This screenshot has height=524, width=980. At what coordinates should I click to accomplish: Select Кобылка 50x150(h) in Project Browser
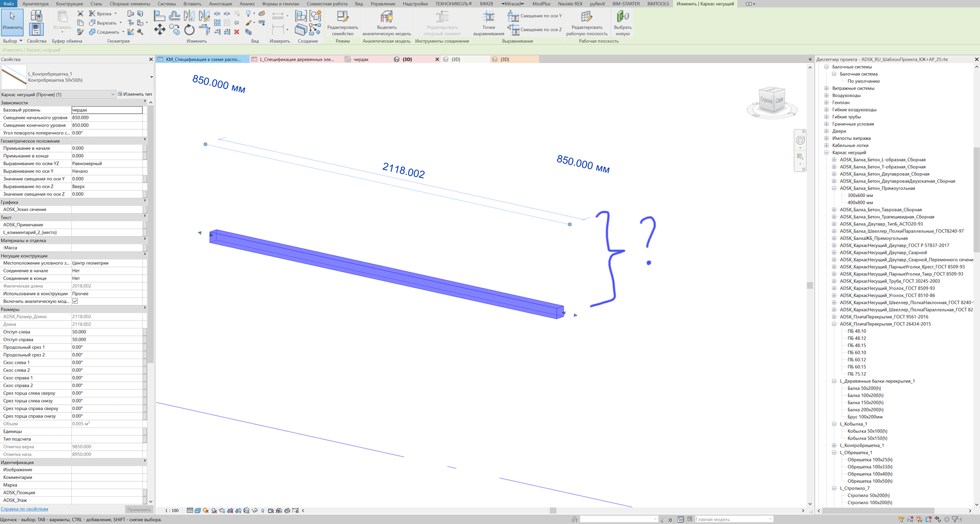pos(867,438)
